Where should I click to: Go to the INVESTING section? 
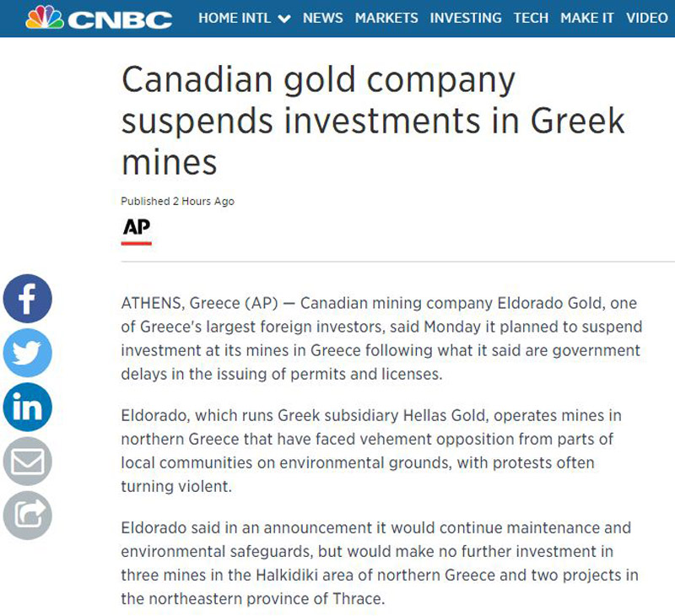466,18
